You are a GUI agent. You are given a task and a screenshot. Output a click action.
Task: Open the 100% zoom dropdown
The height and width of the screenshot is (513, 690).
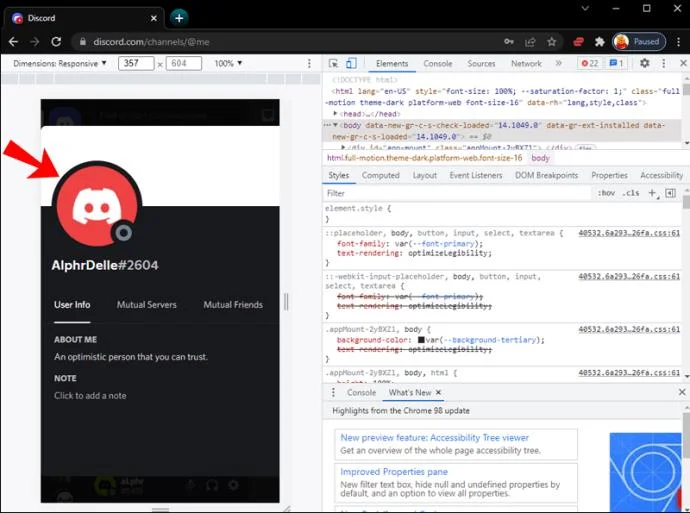[228, 63]
